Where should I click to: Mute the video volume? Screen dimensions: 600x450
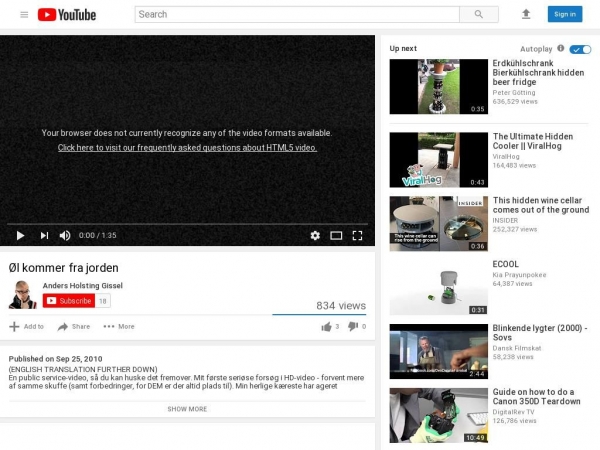coord(65,235)
